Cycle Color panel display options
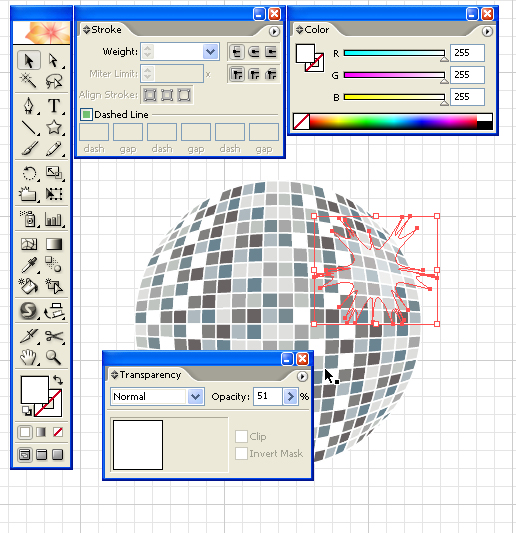516x533 pixels. coord(299,30)
